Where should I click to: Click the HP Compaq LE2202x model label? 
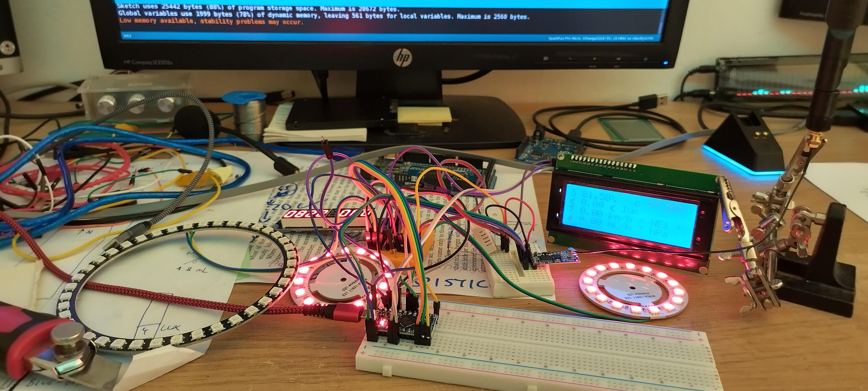click(x=148, y=62)
